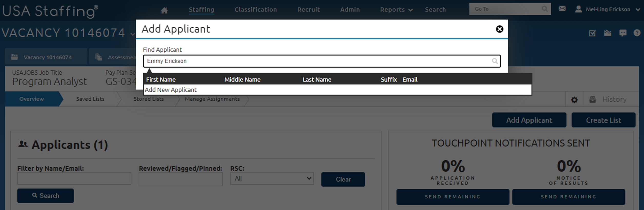Open the chat comments icon
Viewport: 644px width, 210px height.
point(623,33)
